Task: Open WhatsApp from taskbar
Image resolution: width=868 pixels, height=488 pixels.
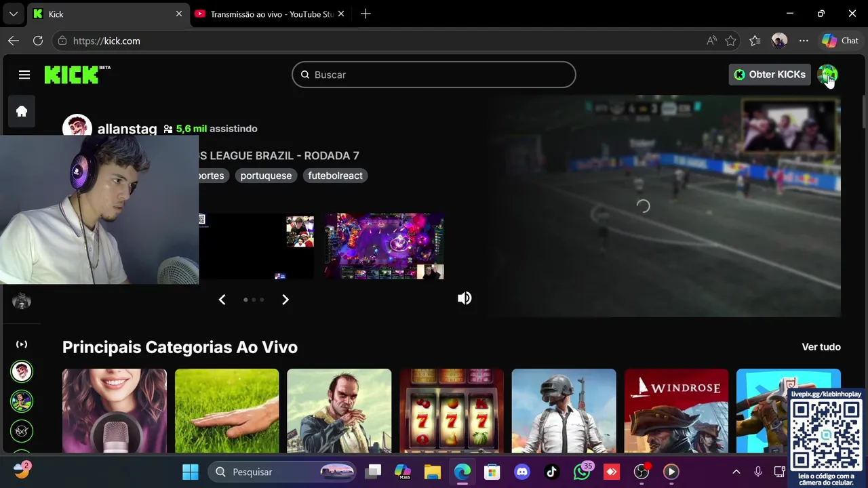Action: point(582,472)
